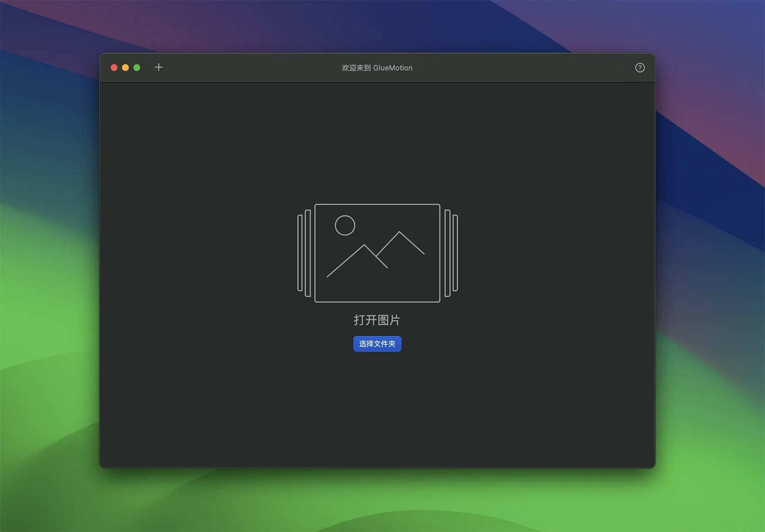Click the 欢迎来到 GlueMotion window title
This screenshot has width=765, height=532.
click(377, 68)
